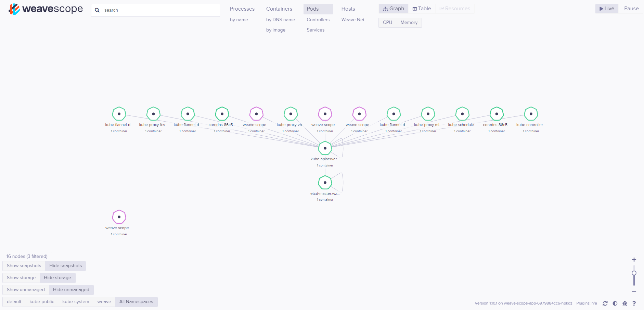Select the etcd-master pod node

[325, 183]
